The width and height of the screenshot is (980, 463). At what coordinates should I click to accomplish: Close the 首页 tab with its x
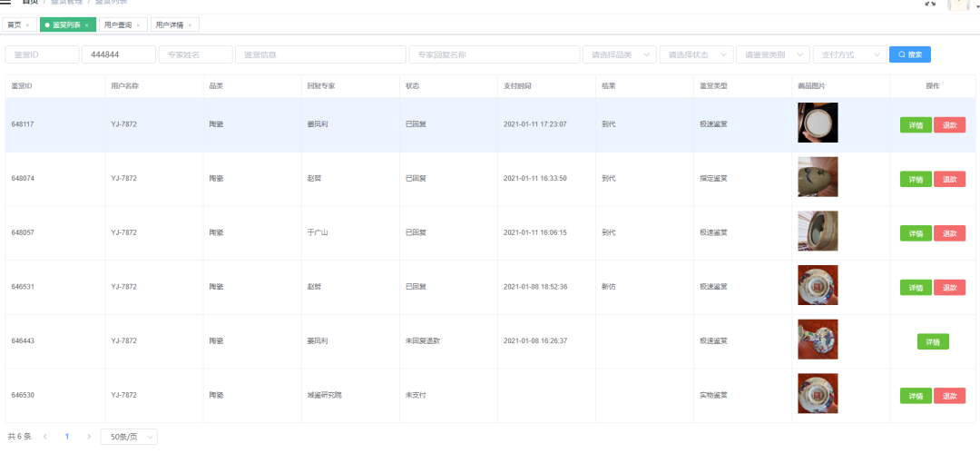tap(27, 25)
